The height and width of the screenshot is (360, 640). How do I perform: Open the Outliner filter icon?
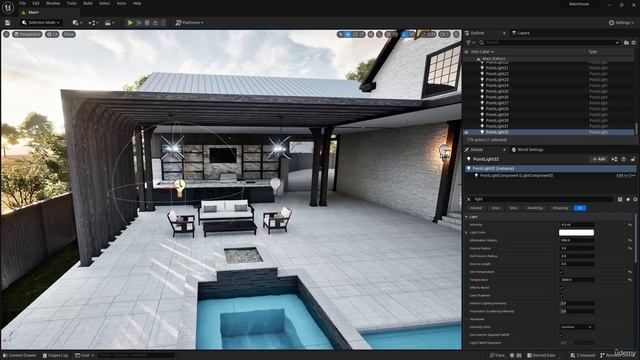470,42
